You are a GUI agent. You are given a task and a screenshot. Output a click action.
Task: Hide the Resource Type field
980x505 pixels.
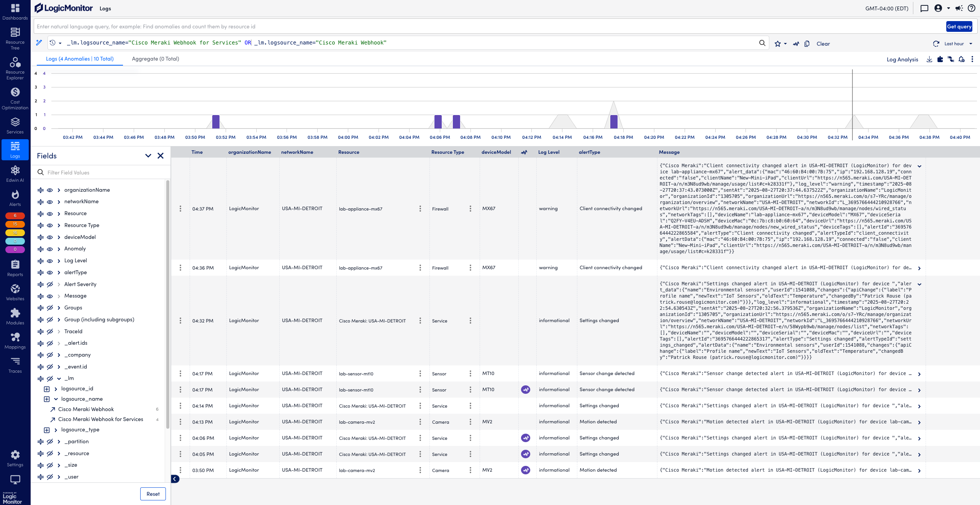click(49, 225)
